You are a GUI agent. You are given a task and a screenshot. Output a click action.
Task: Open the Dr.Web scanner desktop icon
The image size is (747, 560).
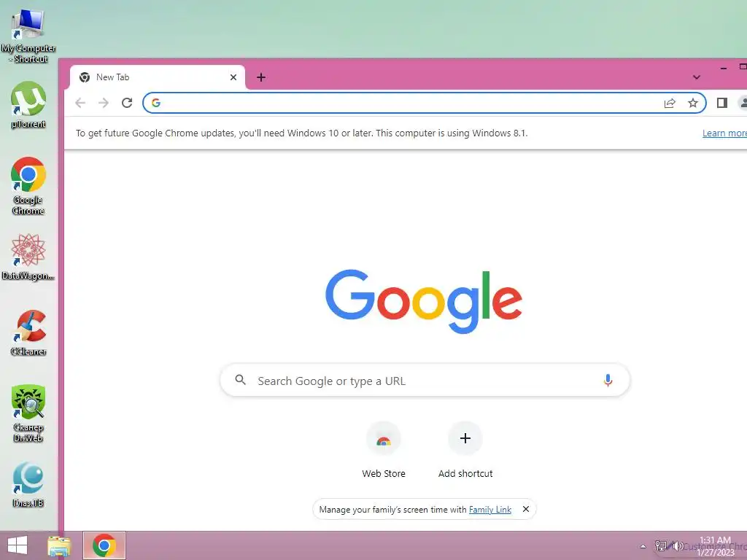[x=28, y=413]
